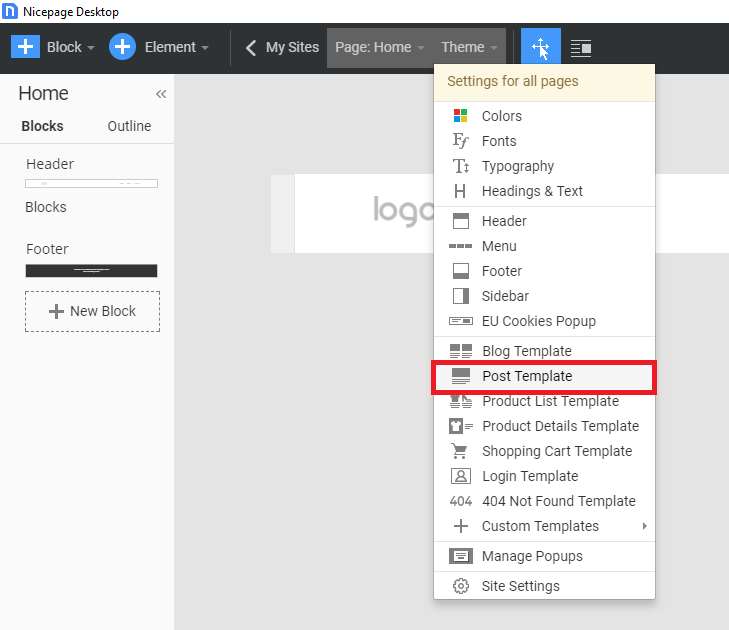Click the round blue Element plus icon
Screen dimensions: 729x630
(x=122, y=47)
